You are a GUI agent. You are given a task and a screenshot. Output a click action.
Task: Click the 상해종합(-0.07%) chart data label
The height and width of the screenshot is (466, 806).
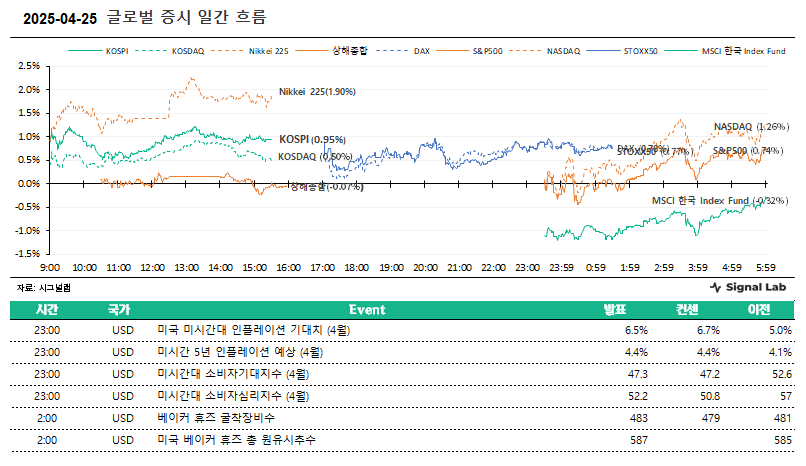click(x=327, y=187)
